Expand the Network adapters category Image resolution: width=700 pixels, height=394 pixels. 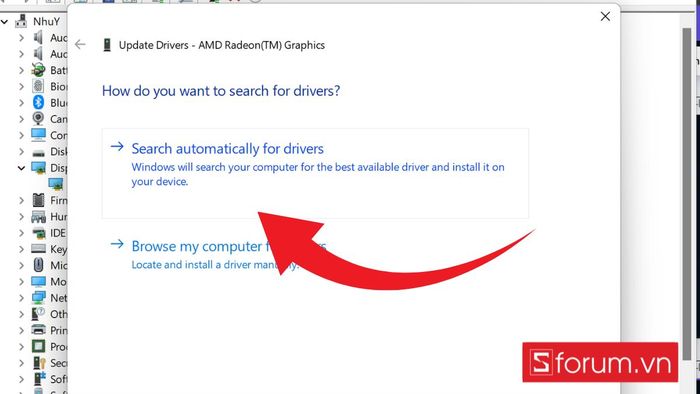coord(21,298)
